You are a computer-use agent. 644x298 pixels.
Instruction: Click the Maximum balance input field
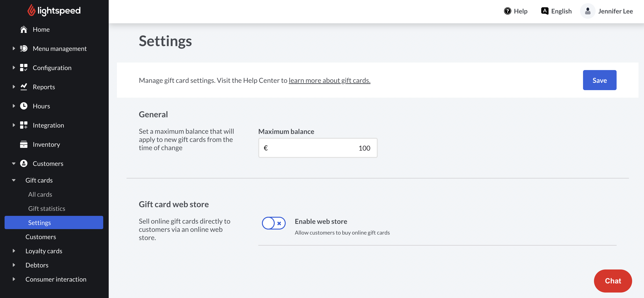317,148
